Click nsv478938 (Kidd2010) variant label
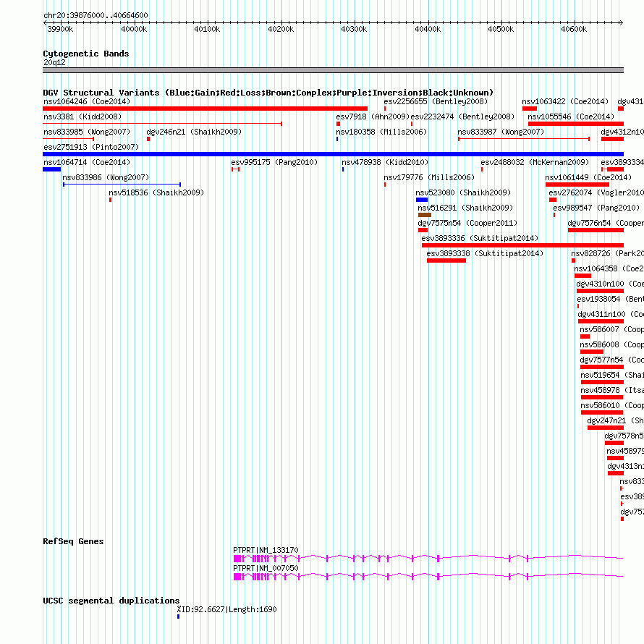The width and height of the screenshot is (644, 644). tap(385, 162)
